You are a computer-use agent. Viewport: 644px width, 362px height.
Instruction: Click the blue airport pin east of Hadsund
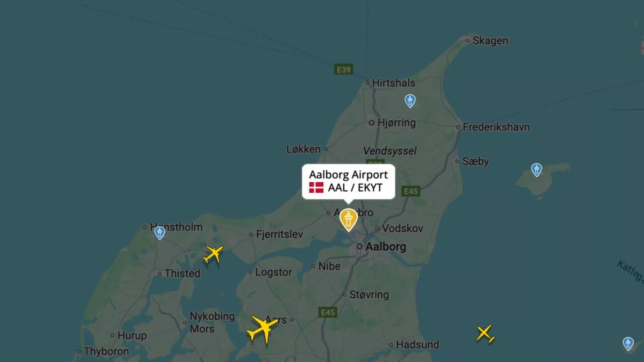coord(628,344)
